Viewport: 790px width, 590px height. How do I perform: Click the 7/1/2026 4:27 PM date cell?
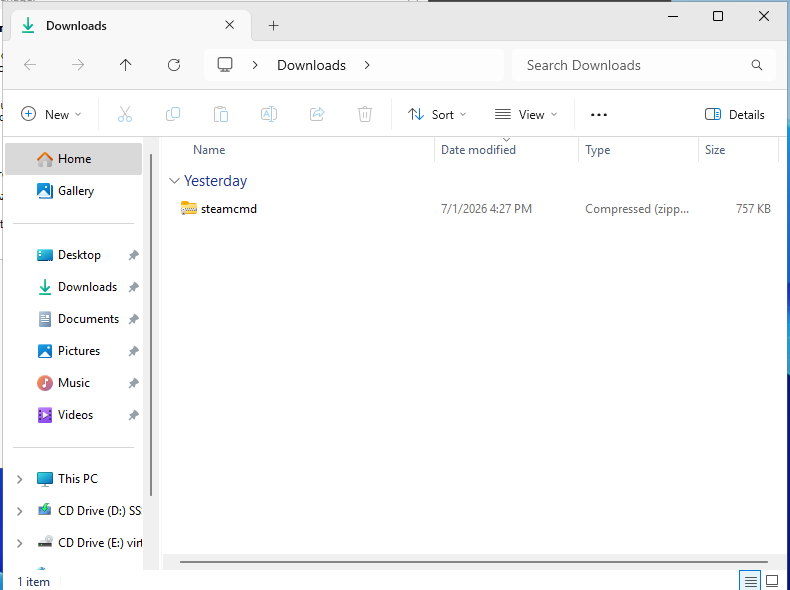[x=486, y=209]
